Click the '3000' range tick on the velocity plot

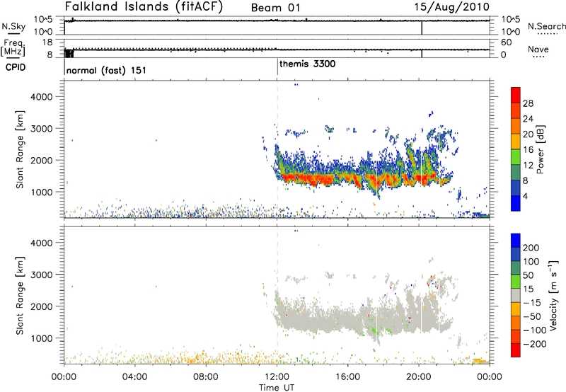(x=41, y=275)
